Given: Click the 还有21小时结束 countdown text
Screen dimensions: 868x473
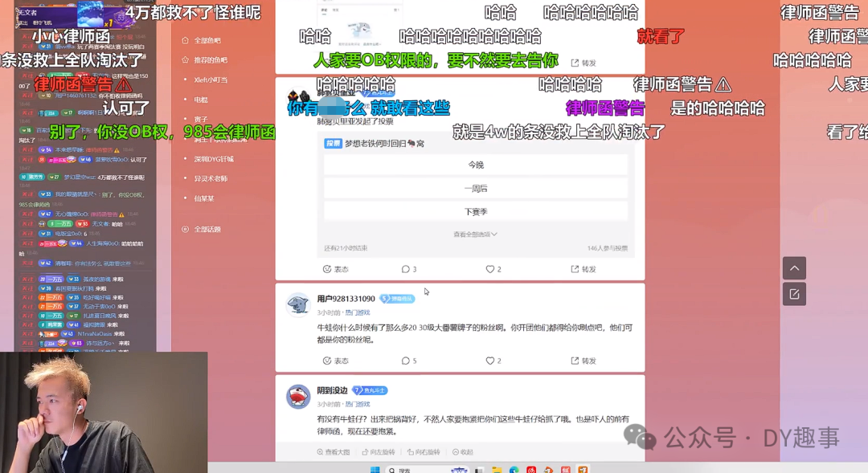Looking at the screenshot, I should point(346,248).
